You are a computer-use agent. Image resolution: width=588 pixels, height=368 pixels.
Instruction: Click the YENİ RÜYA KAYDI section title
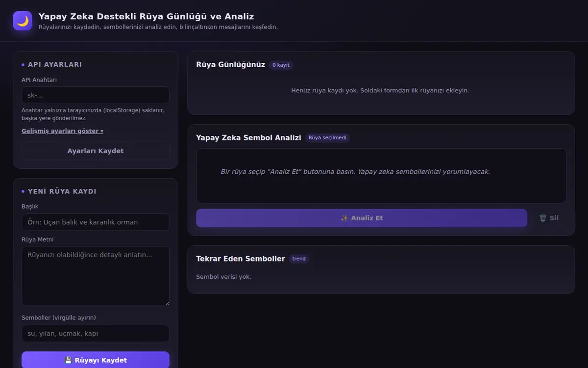click(62, 191)
